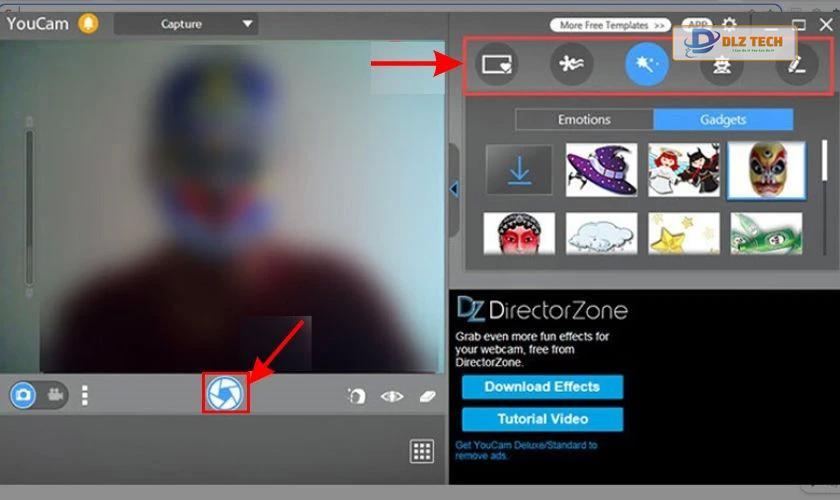Click the Download Effects button
Viewport: 840px width, 500px height.
point(542,387)
